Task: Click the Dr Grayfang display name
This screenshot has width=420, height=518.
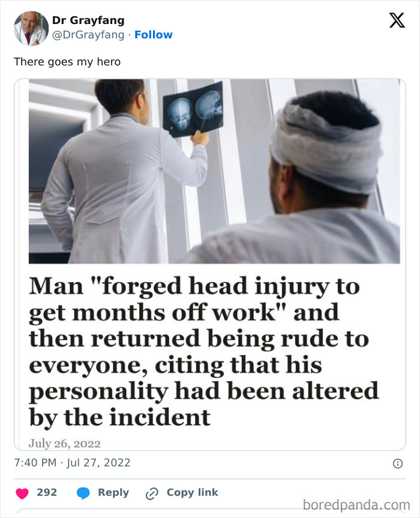Action: (x=88, y=20)
